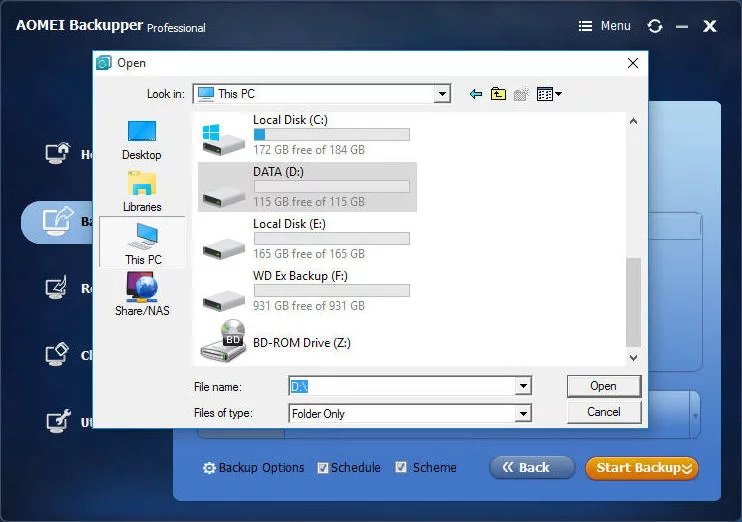Click the Start Backup button
This screenshot has height=522, width=742.
pos(642,468)
